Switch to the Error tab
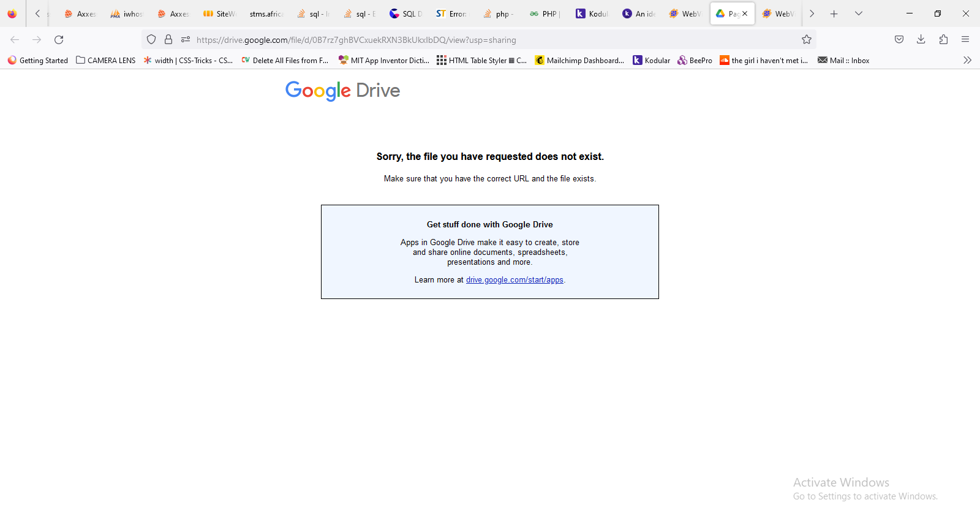This screenshot has width=980, height=527. coord(453,13)
